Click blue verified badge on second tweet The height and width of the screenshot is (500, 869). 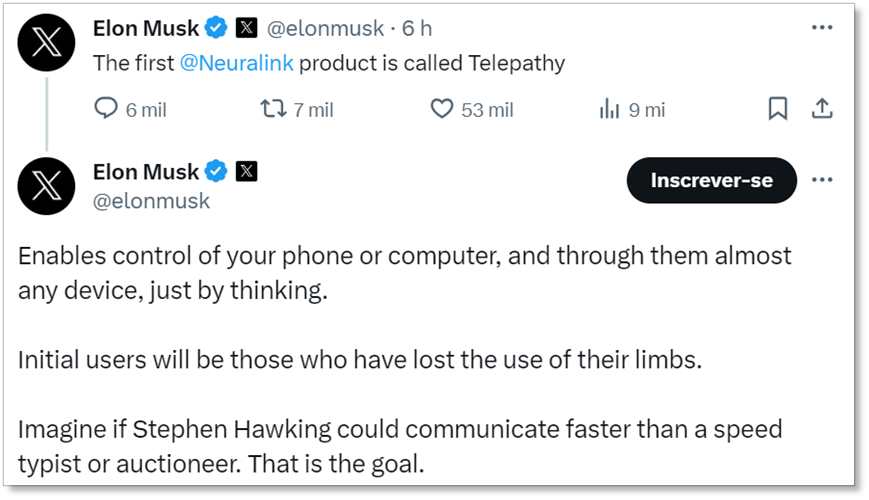coord(216,171)
